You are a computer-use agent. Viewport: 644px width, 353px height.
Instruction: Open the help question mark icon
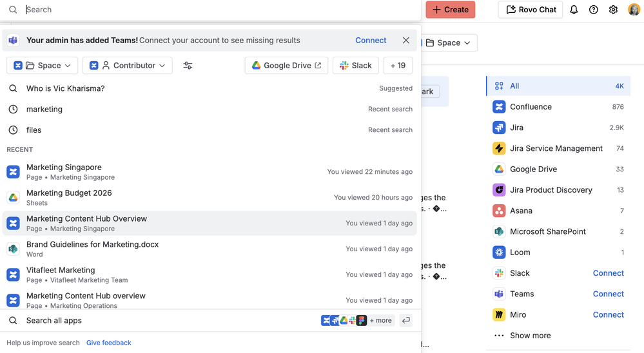click(594, 10)
